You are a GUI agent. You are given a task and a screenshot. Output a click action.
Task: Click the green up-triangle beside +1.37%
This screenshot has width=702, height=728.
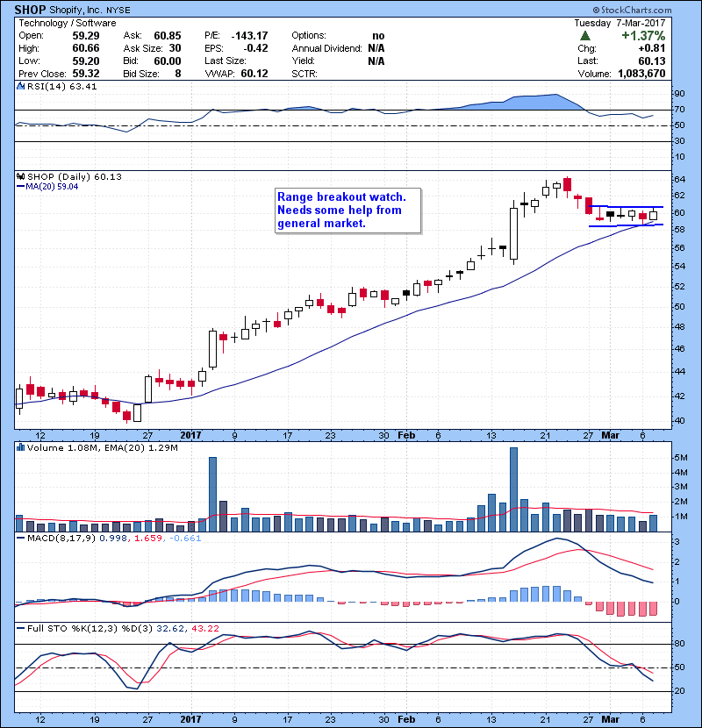click(585, 36)
